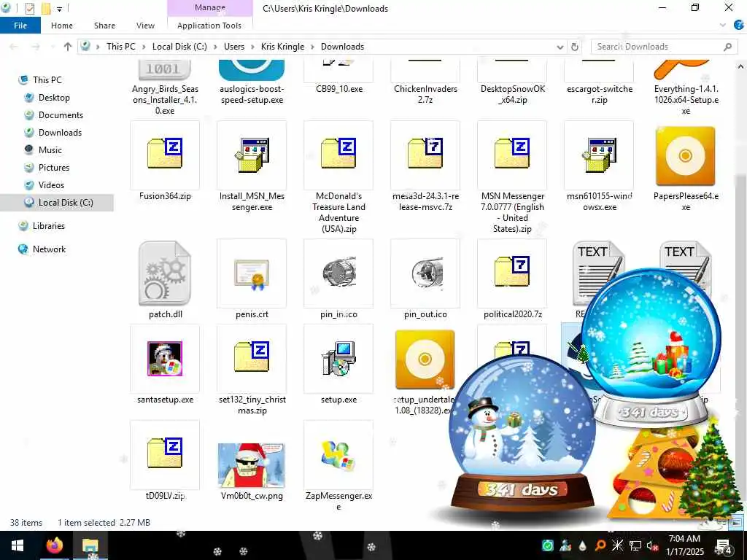Viewport: 747px width, 560px height.
Task: Select the auslogics-boost-speed-setup.exe icon
Action: pos(252,70)
